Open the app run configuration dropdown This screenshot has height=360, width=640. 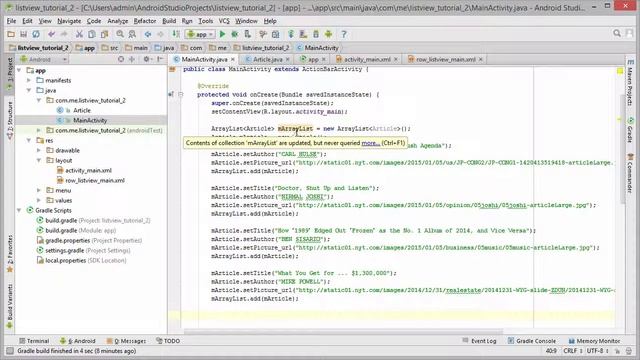[200, 34]
